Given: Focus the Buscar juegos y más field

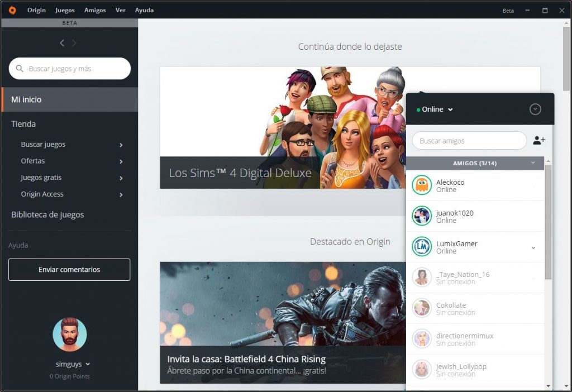Looking at the screenshot, I should [70, 69].
